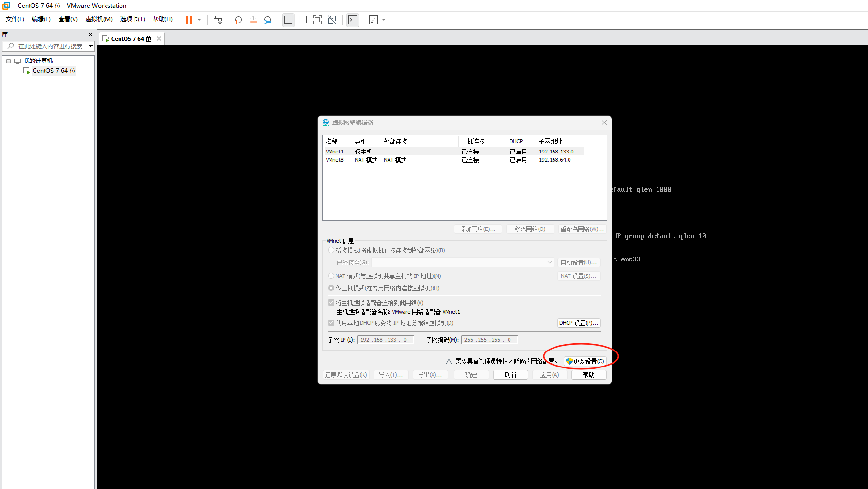Screen dimensions: 868x489
Task: Click the 类型 column header
Action: tap(366, 141)
